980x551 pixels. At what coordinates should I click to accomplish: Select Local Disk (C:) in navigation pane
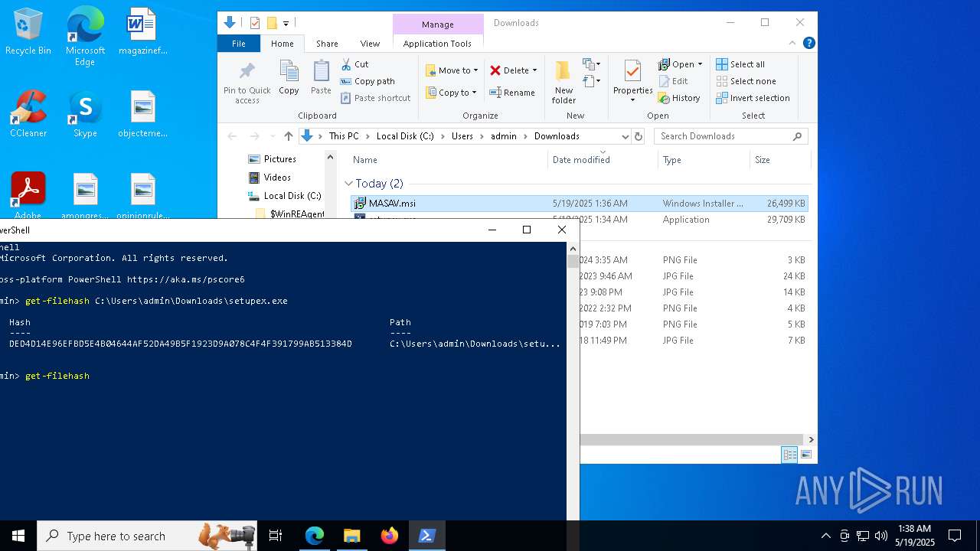(x=292, y=196)
